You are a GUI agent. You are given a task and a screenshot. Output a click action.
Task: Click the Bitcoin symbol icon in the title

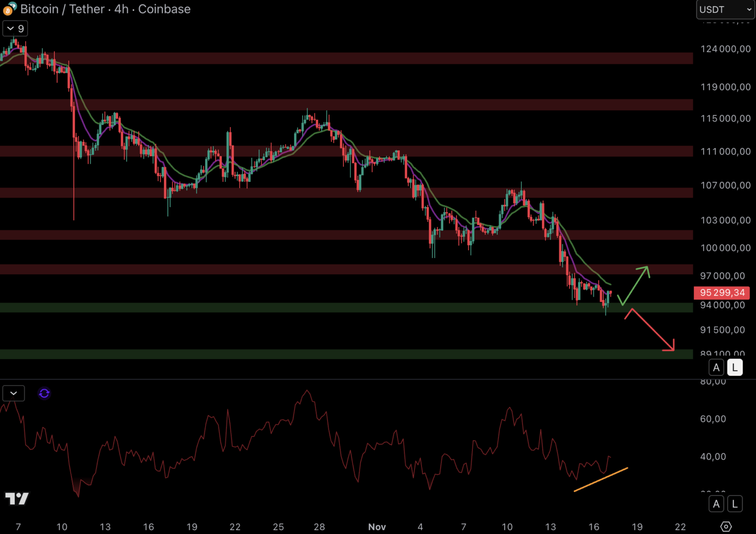[x=9, y=9]
